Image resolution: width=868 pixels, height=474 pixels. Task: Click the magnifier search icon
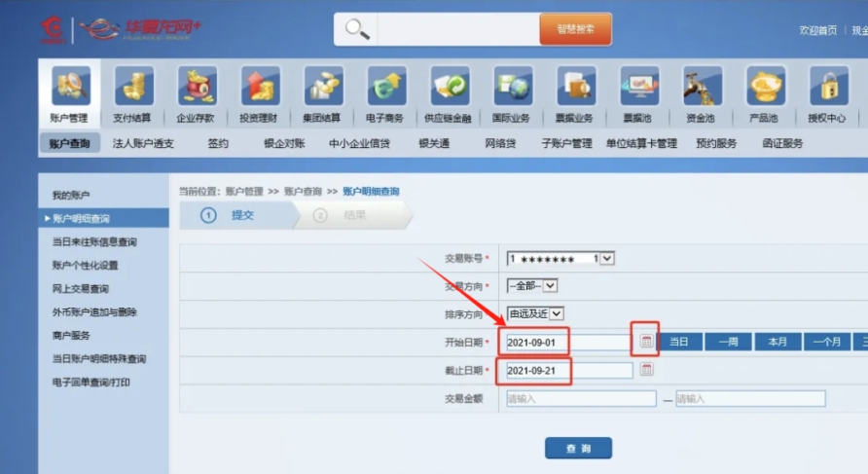[357, 29]
